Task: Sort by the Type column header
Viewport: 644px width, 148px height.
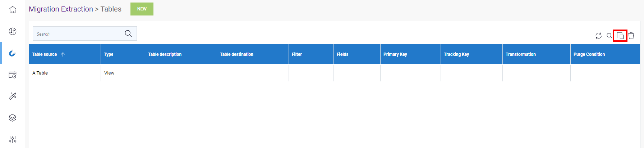Action: coord(109,54)
